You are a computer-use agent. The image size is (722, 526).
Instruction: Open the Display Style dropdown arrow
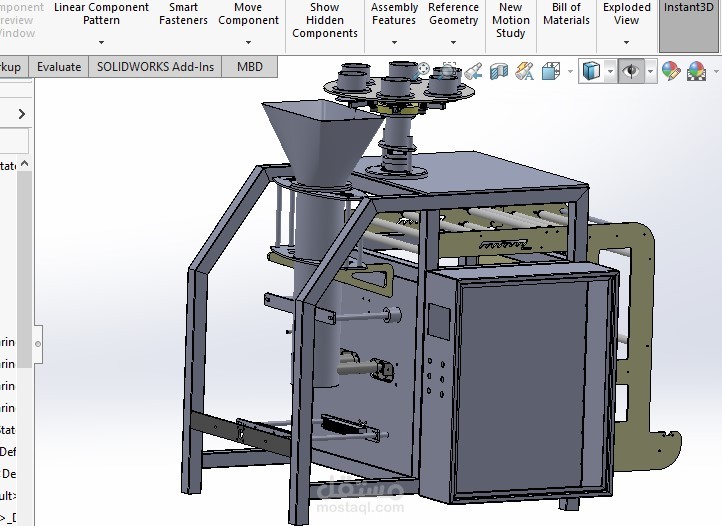click(x=610, y=71)
